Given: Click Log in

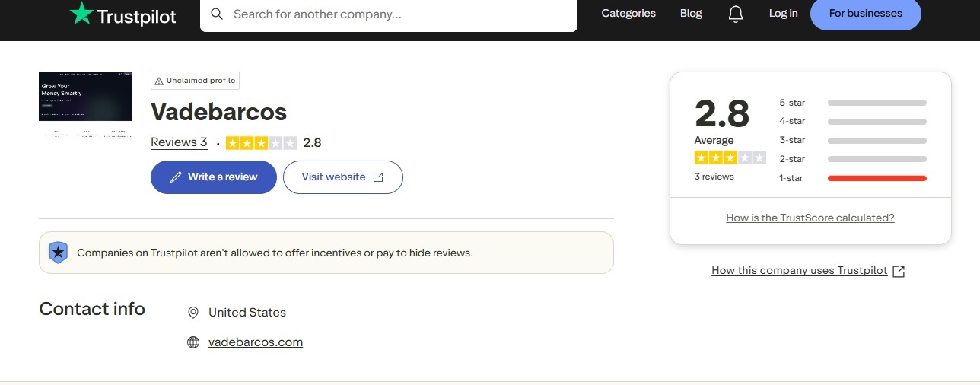Looking at the screenshot, I should coord(783,14).
